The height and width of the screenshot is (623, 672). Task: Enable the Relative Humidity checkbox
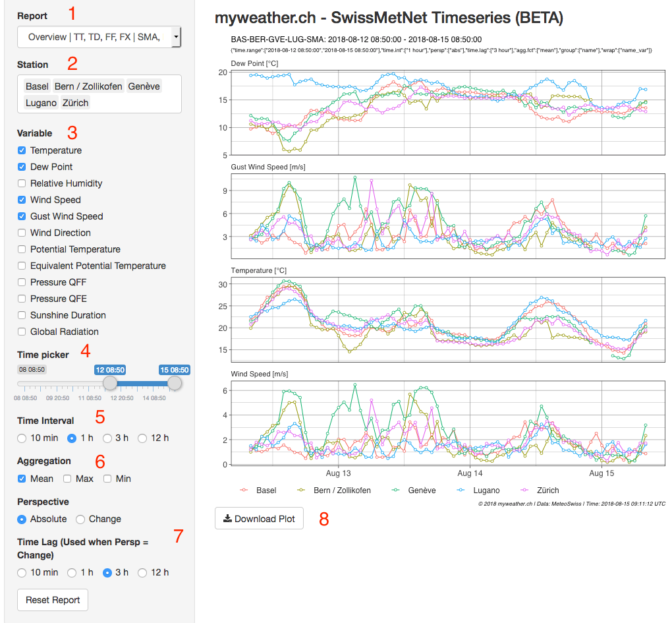(x=22, y=183)
